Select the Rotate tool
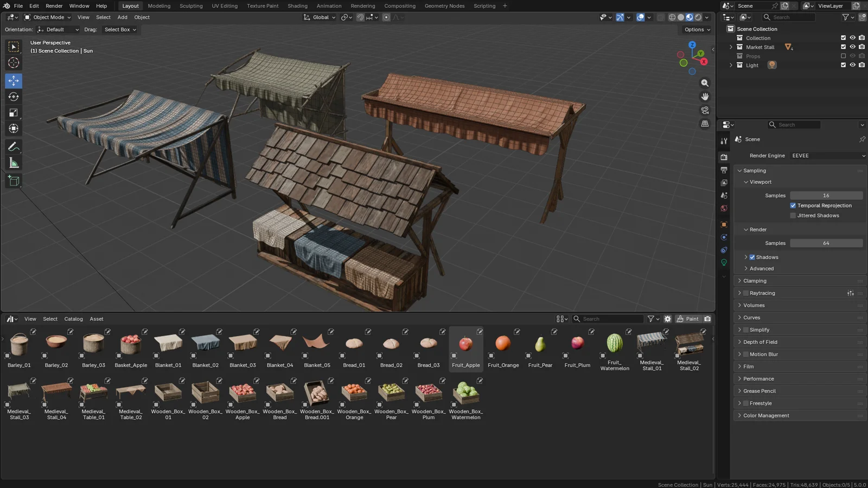The image size is (868, 488). 13,97
